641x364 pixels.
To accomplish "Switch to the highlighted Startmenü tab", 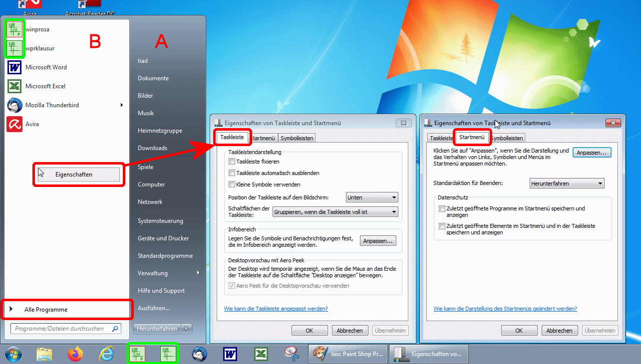I will [472, 137].
